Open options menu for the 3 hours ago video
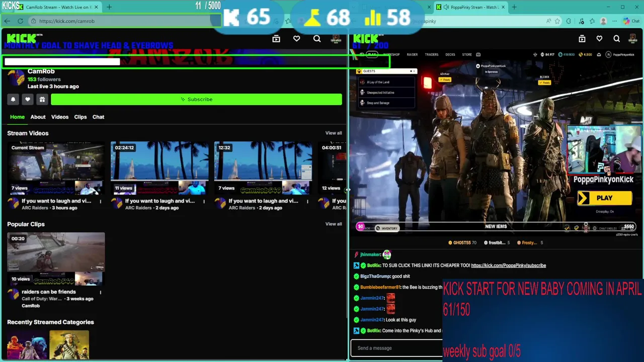Screen dimensions: 644x362 100,202
